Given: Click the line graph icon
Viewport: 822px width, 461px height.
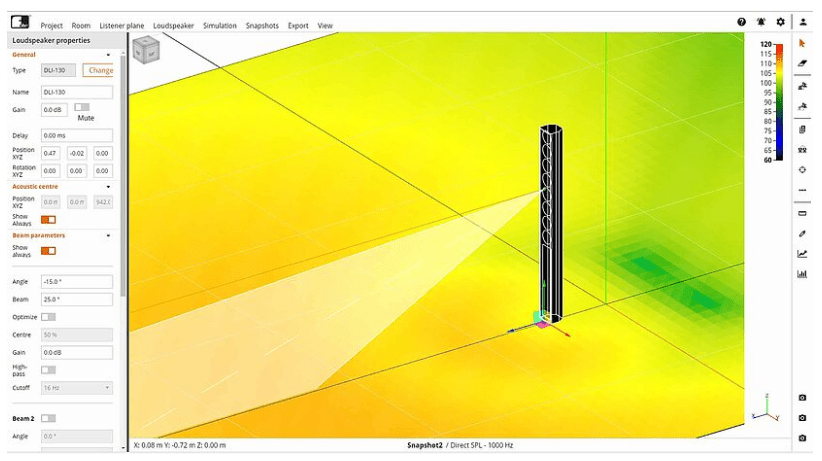Looking at the screenshot, I should tap(802, 253).
